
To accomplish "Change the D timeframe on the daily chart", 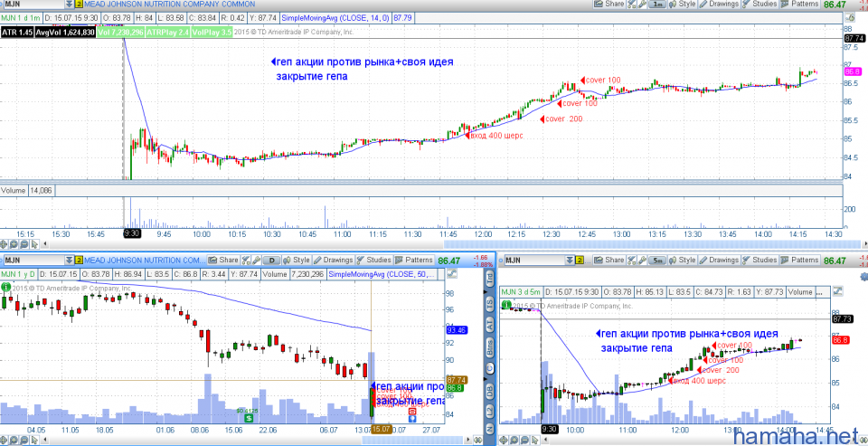I will click(272, 260).
